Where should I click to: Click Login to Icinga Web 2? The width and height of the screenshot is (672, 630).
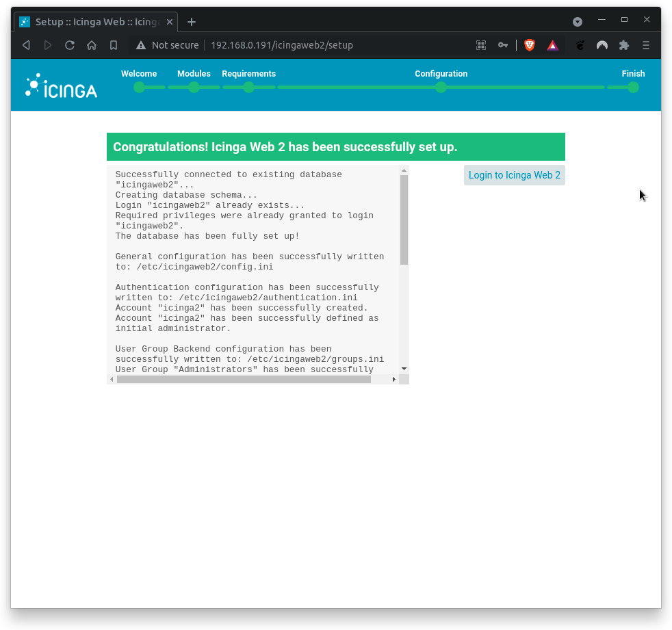tap(514, 175)
